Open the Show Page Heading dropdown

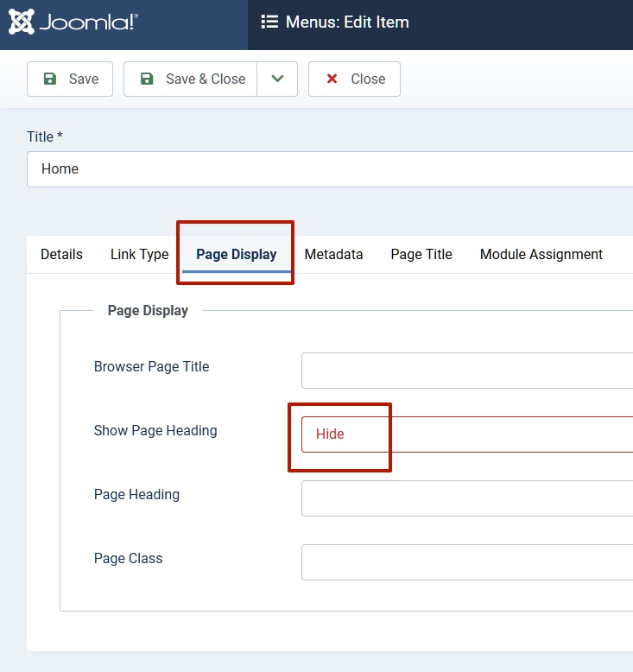tap(466, 434)
